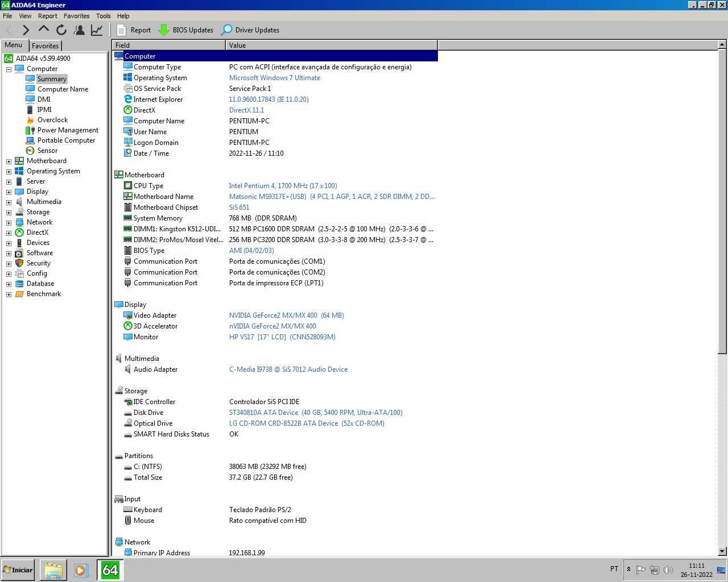Expand the Server tree node
The width and height of the screenshot is (728, 582).
[x=9, y=182]
